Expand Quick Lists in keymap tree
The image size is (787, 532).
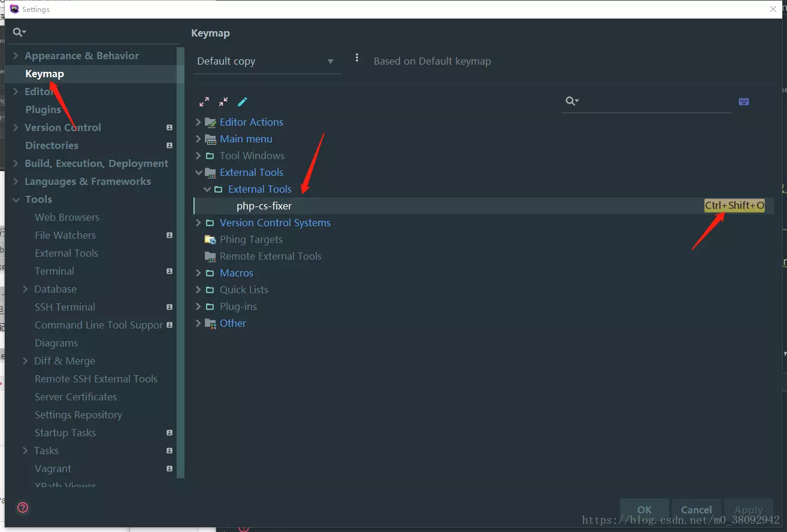pyautogui.click(x=198, y=290)
